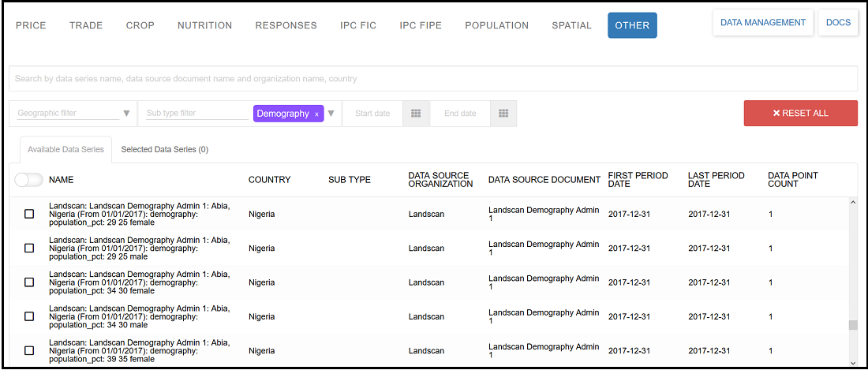Switch to the Selected Data Series tab
Viewport: 868px width, 370px height.
(x=164, y=149)
